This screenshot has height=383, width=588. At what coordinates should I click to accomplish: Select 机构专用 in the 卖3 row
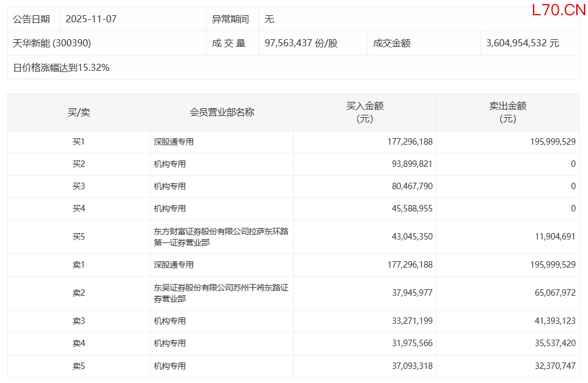170,321
